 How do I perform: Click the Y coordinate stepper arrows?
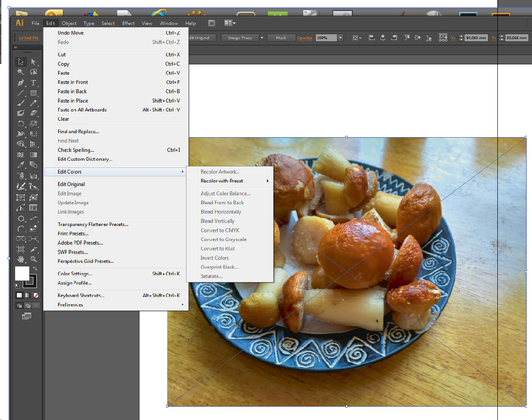501,38
